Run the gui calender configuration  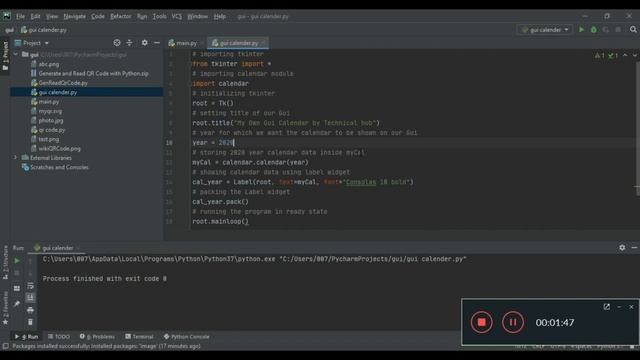pos(581,29)
